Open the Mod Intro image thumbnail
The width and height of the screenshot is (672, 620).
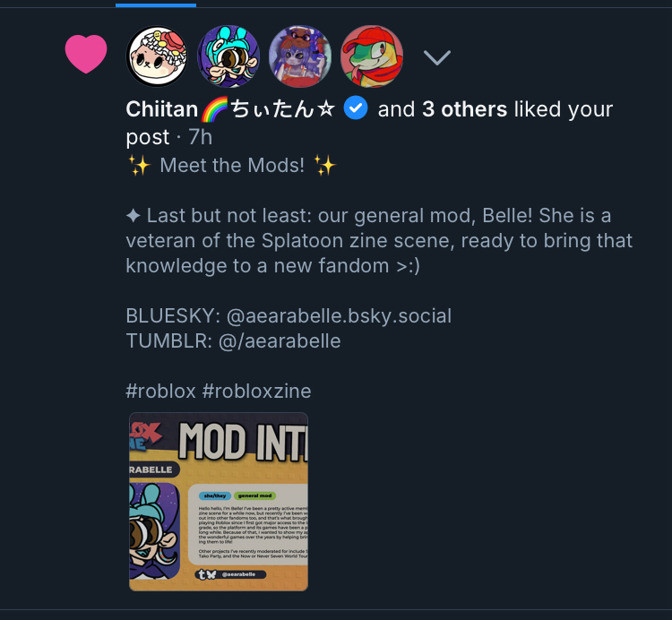tap(219, 501)
